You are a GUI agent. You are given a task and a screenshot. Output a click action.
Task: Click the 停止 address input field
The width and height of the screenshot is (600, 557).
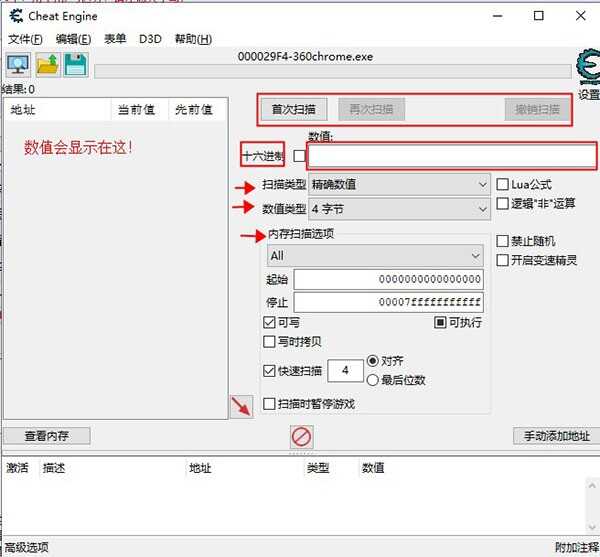pos(388,303)
